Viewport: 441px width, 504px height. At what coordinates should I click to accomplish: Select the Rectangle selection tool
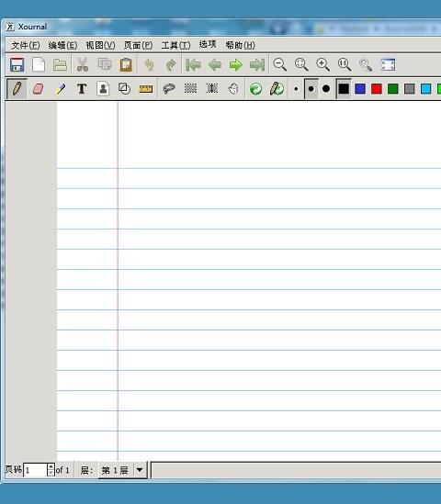coord(190,89)
